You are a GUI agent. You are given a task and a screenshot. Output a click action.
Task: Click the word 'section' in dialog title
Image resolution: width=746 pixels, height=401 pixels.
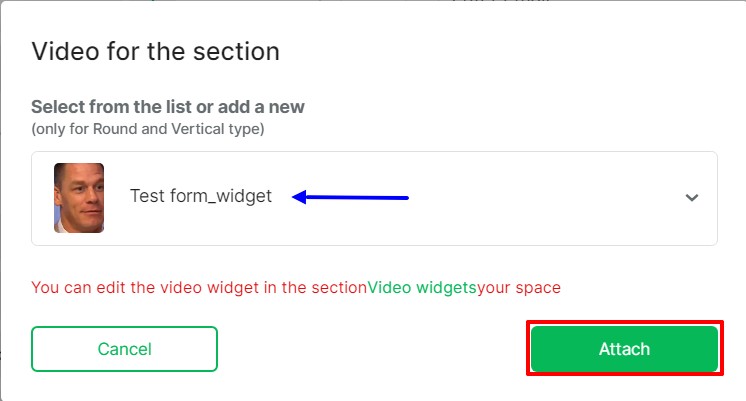pos(244,51)
